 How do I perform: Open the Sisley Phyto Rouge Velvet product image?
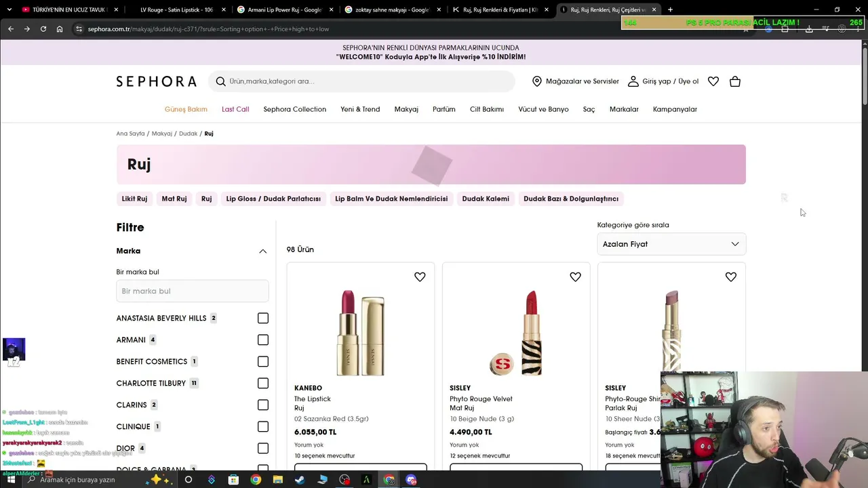(x=516, y=332)
